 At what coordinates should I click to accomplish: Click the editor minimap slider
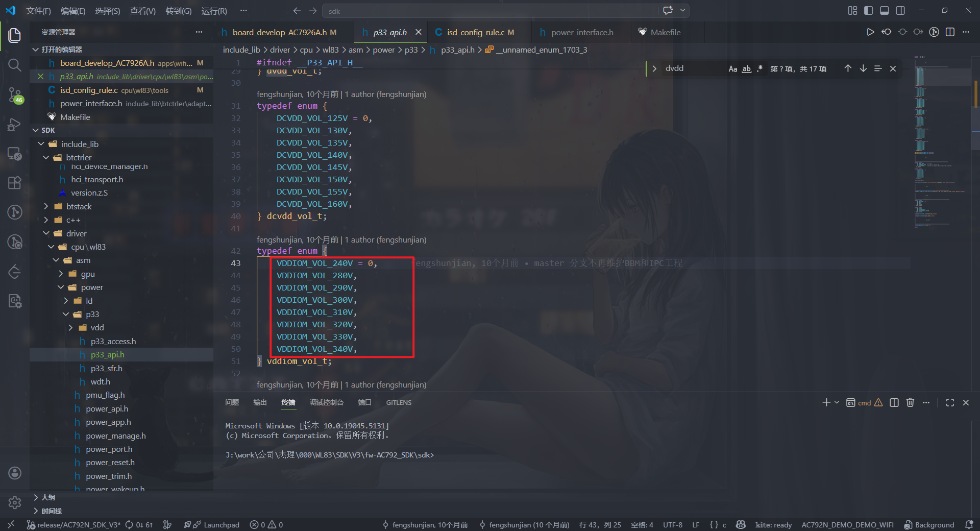click(942, 77)
